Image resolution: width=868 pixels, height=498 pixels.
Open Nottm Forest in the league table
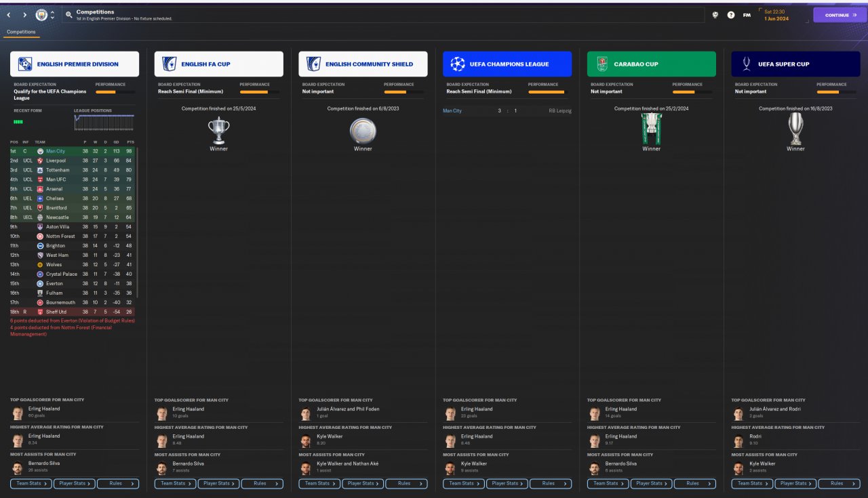pyautogui.click(x=72, y=236)
